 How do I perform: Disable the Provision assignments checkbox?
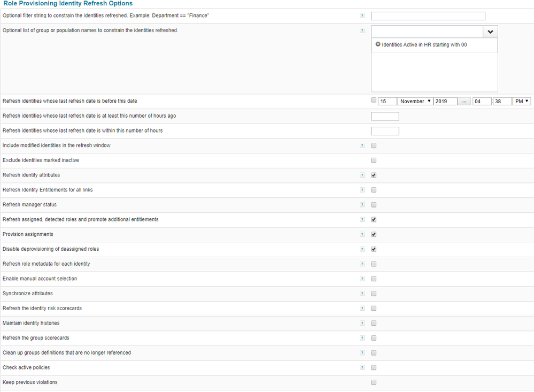coord(374,234)
